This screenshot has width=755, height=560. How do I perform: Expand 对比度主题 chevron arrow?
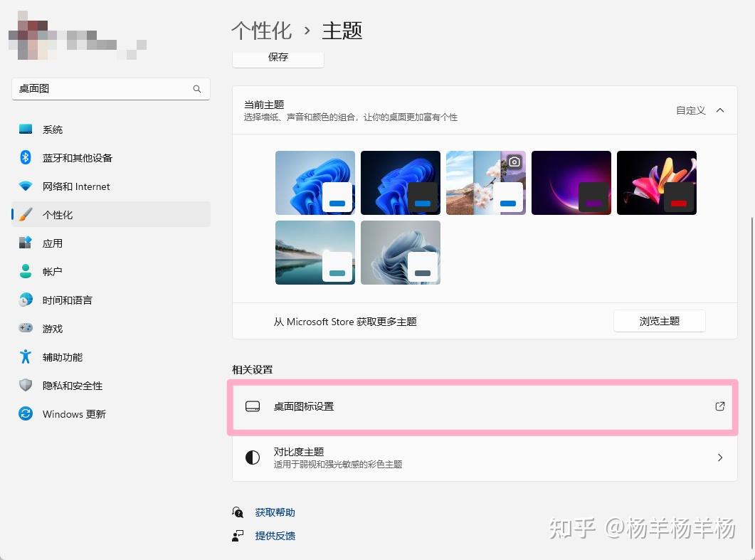point(720,458)
